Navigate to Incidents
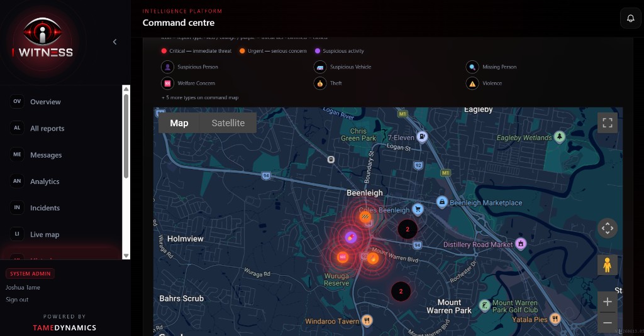 [x=45, y=208]
